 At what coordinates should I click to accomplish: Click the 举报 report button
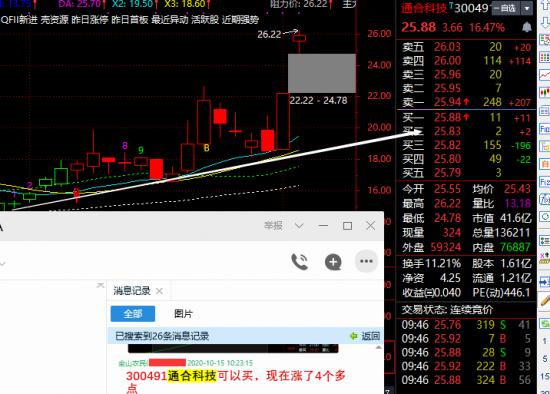pyautogui.click(x=273, y=226)
